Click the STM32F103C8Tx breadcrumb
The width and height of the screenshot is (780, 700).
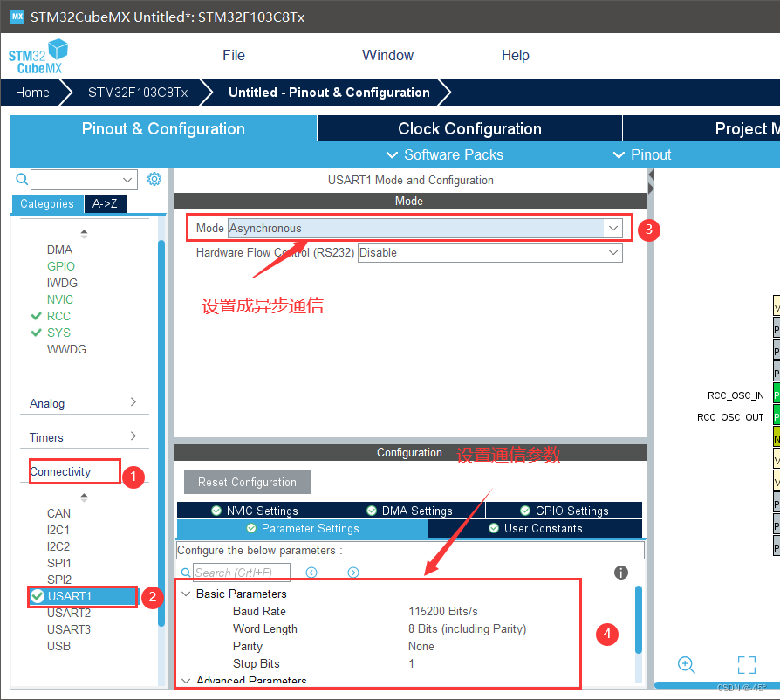[x=138, y=93]
